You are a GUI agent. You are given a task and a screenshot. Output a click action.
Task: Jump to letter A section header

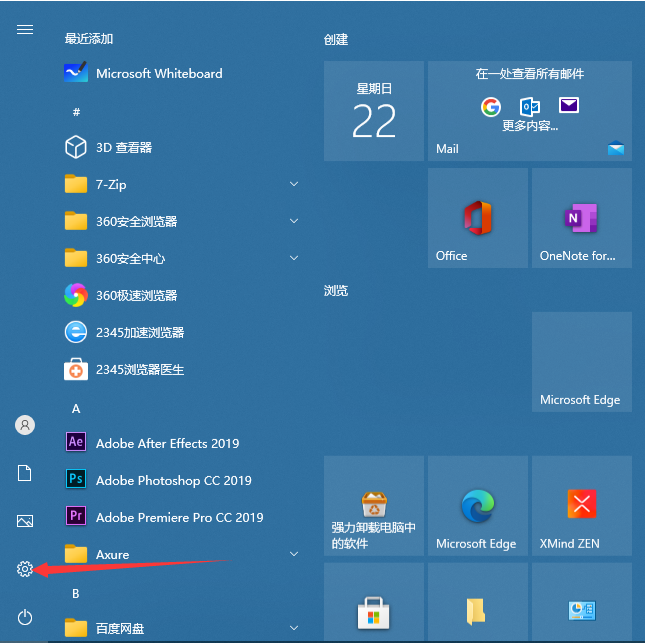point(76,408)
